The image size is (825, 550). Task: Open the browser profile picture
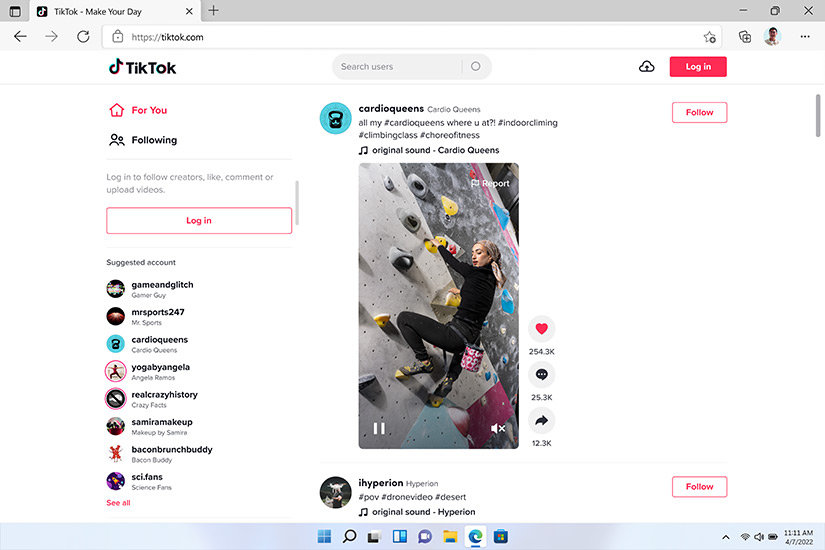pos(772,36)
